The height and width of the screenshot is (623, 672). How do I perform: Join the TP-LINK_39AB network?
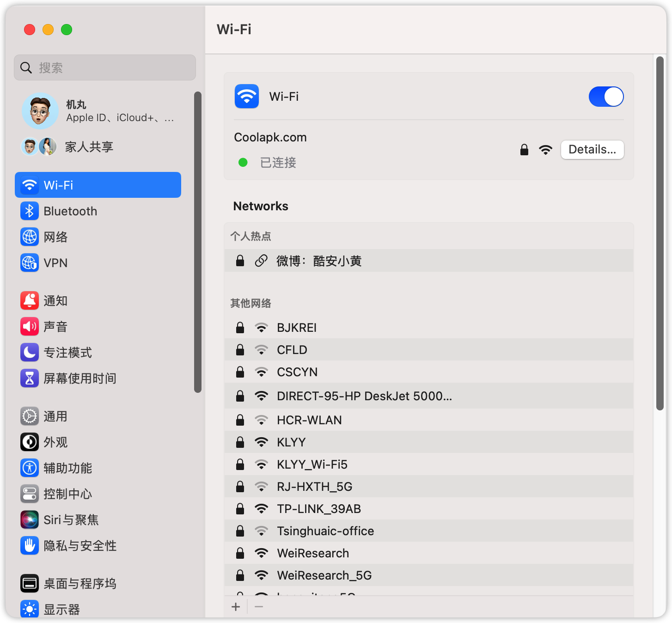tap(319, 509)
